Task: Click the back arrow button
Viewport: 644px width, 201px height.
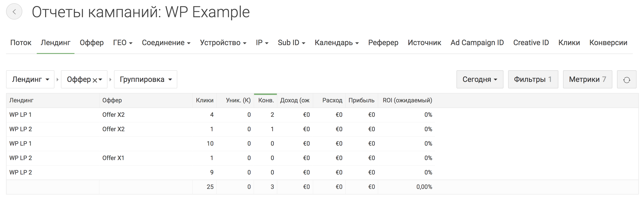Action: [14, 11]
